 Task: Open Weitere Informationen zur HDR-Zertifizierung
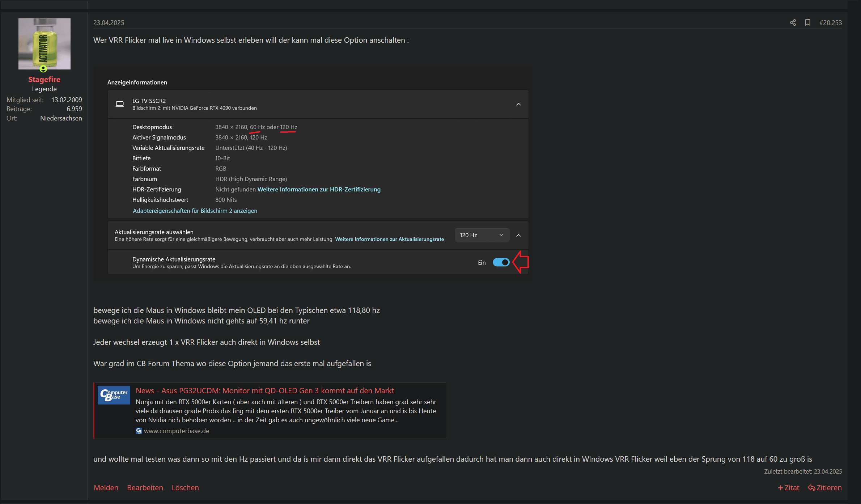point(318,189)
